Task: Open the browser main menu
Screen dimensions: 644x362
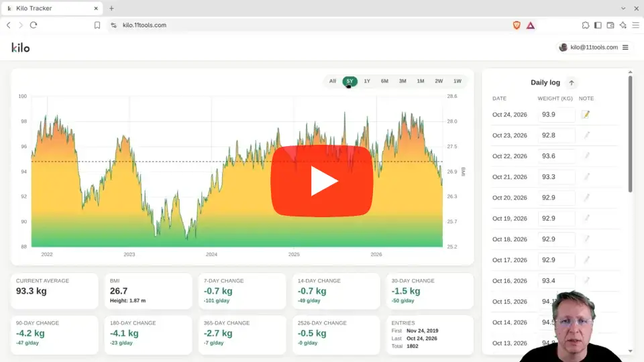Action: coord(636,25)
